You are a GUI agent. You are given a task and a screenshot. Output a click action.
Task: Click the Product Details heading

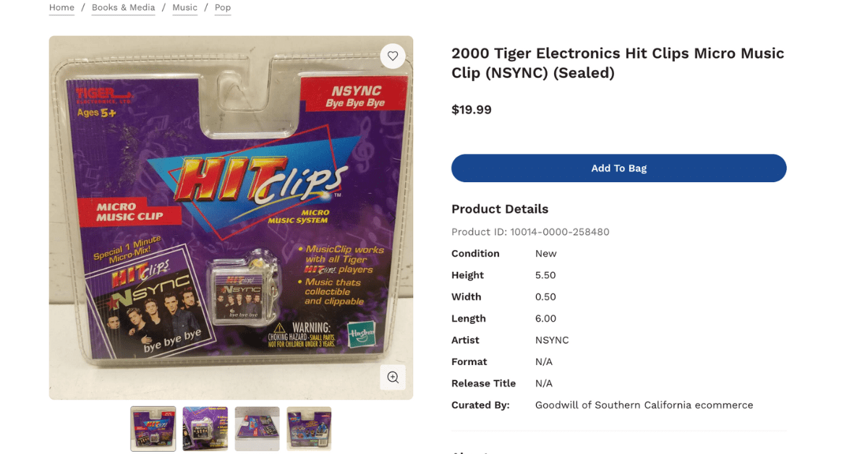[x=500, y=209]
